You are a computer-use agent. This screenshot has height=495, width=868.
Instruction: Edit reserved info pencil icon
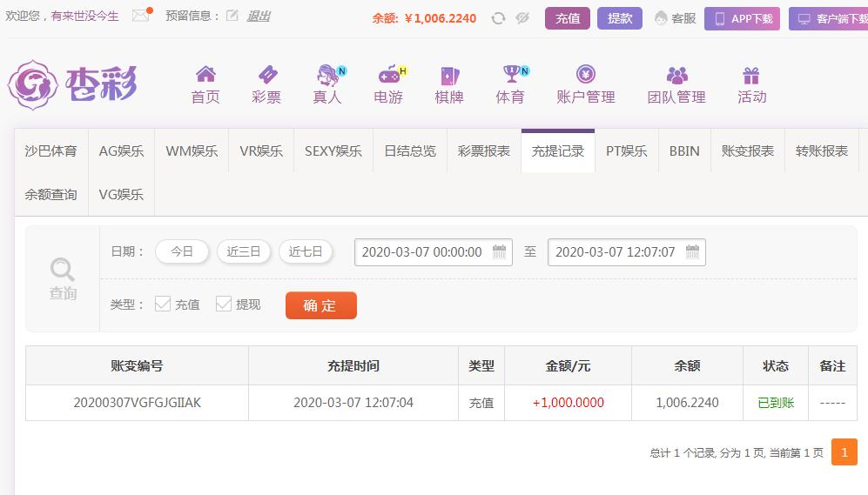[x=232, y=16]
